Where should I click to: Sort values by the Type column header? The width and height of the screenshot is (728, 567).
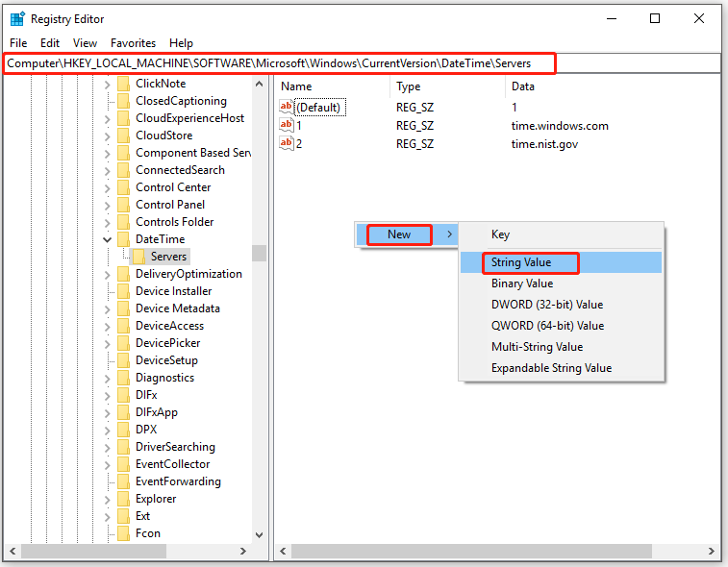[x=447, y=86]
